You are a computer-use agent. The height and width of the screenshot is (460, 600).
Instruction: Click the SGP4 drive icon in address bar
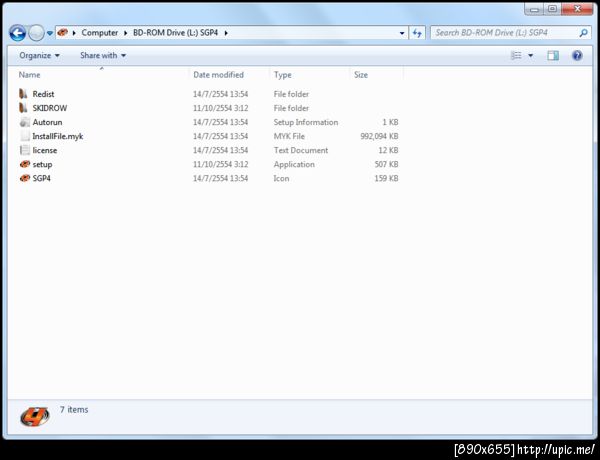coord(63,33)
